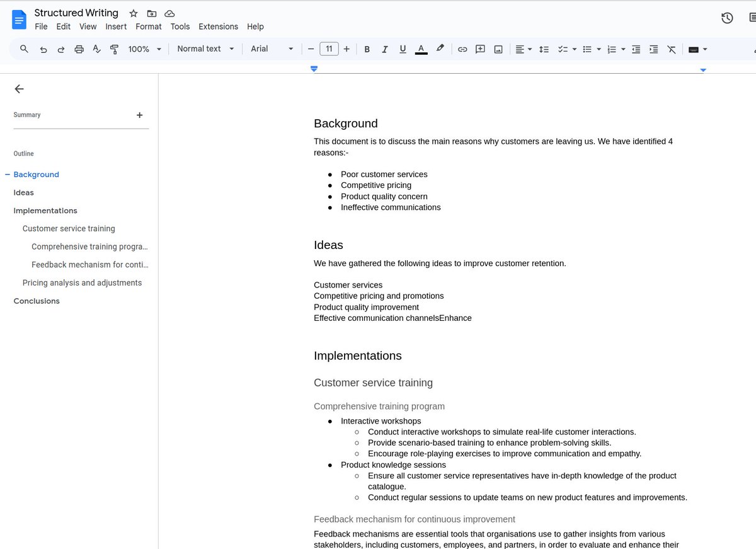Image resolution: width=756 pixels, height=549 pixels.
Task: Insert a checklist
Action: 563,49
